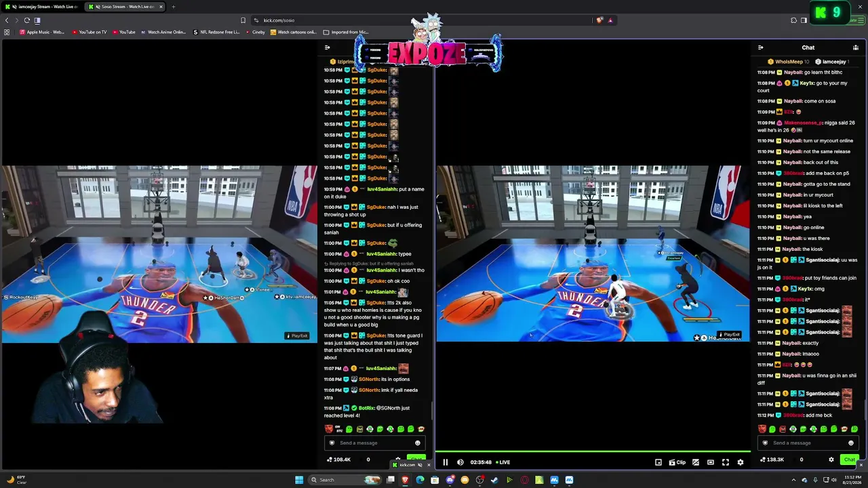Screen dimensions: 868x488
Task: Open the Discord app in the taskbar
Action: (x=450, y=480)
